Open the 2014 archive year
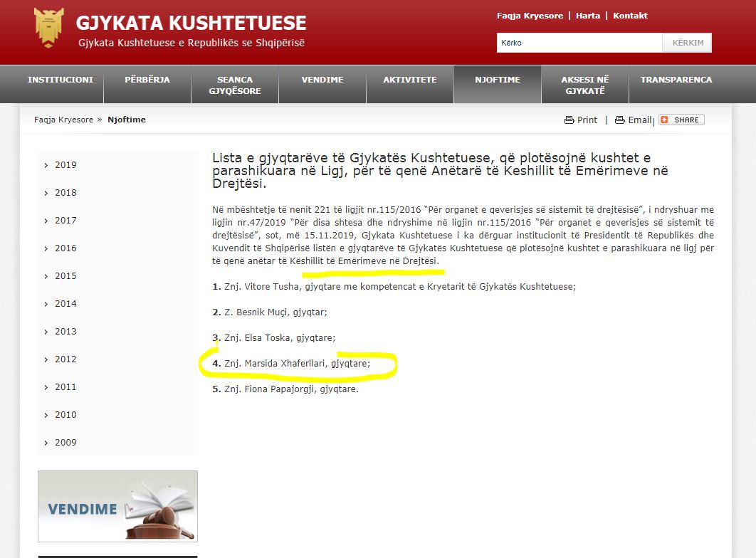The image size is (756, 558). pyautogui.click(x=65, y=304)
